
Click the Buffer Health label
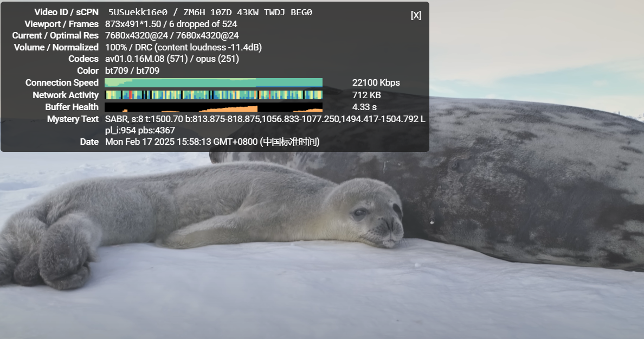(x=72, y=107)
